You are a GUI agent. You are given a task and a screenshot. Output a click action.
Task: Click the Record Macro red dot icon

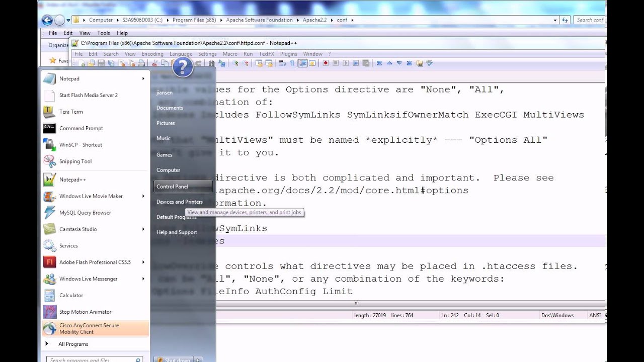[x=326, y=63]
